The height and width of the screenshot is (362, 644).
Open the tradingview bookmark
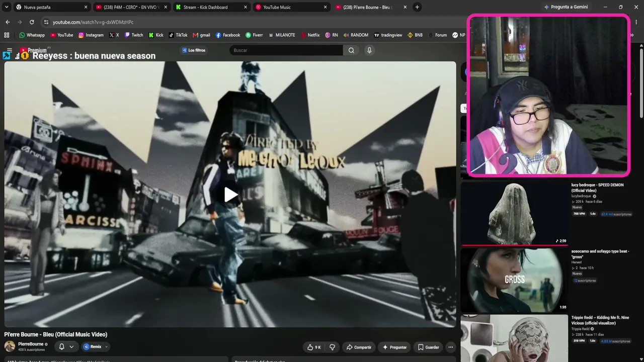(x=388, y=35)
